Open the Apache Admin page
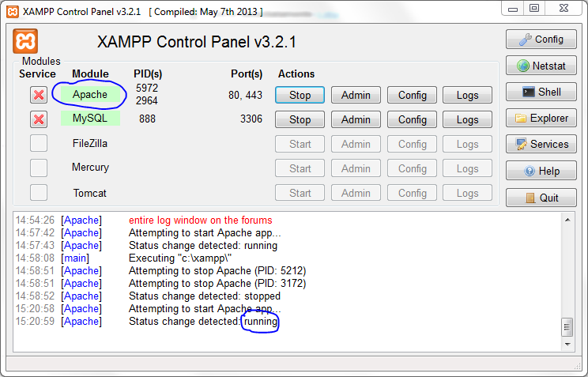Viewport: 588px width, 377px height. point(356,95)
